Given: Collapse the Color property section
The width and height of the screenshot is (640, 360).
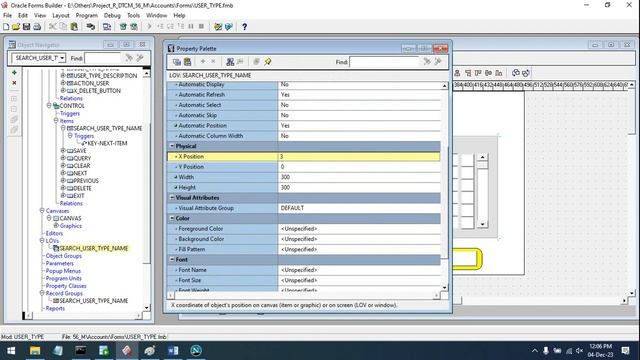Looking at the screenshot, I should point(172,218).
